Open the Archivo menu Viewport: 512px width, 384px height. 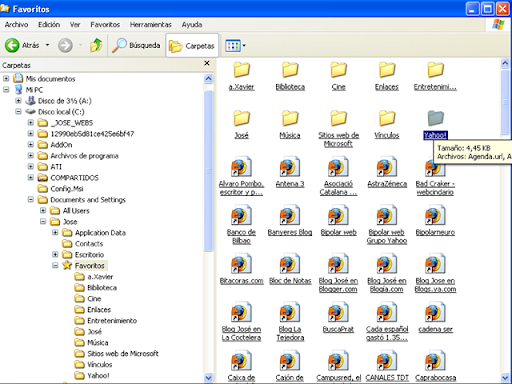click(16, 25)
